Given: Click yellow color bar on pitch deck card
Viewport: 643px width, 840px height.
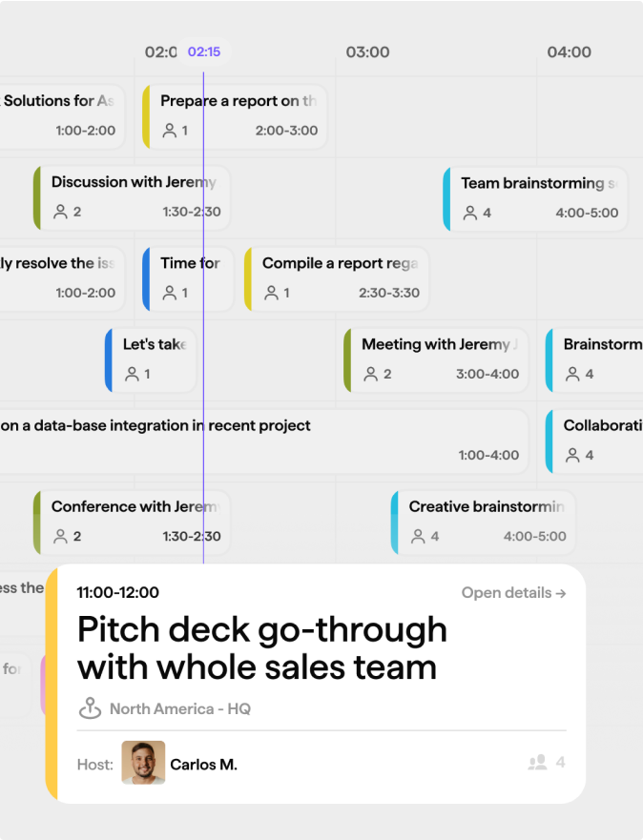Looking at the screenshot, I should click(52, 682).
